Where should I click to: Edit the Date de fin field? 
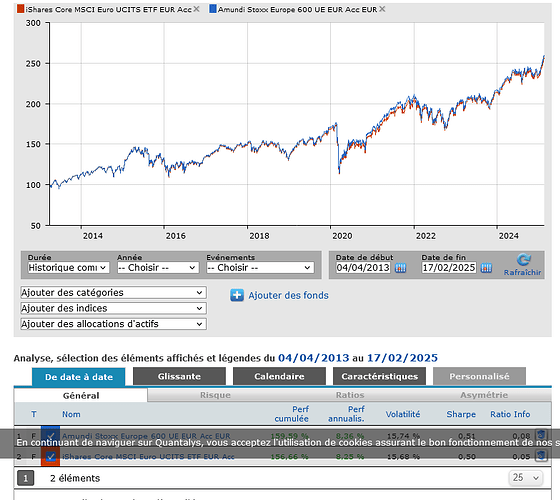tap(449, 268)
